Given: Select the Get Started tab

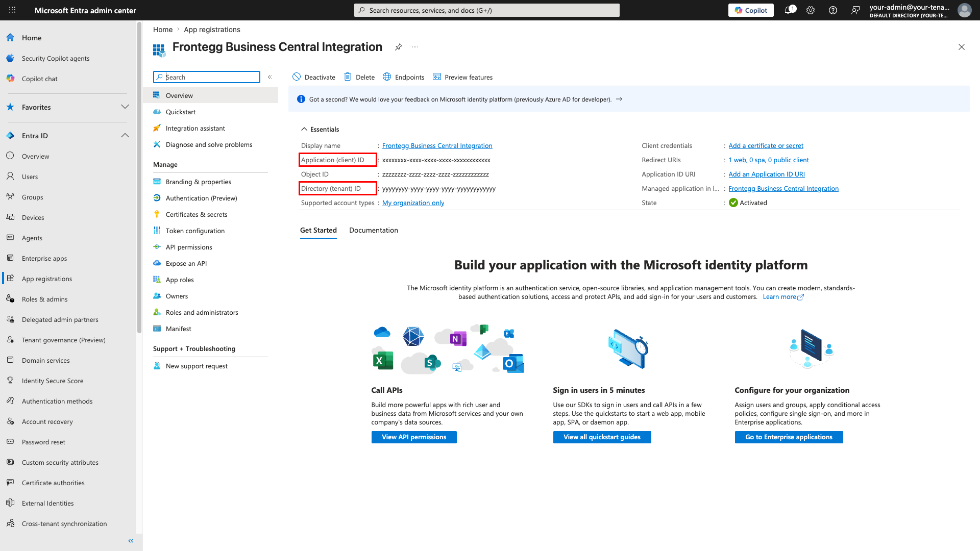Looking at the screenshot, I should click(318, 230).
